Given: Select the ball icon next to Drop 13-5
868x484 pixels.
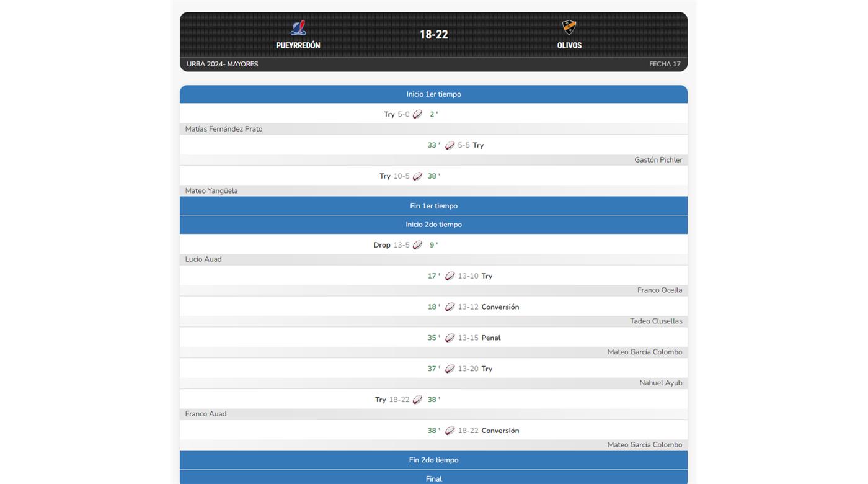Looking at the screenshot, I should [x=418, y=245].
